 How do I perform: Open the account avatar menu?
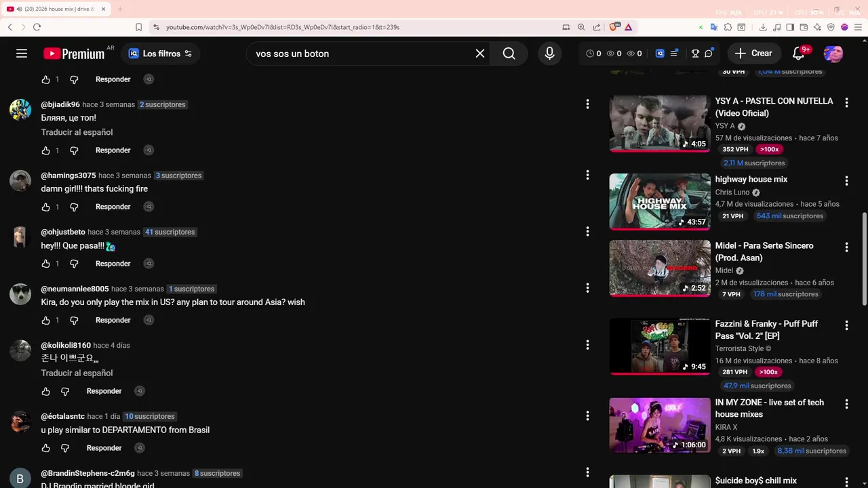(833, 54)
